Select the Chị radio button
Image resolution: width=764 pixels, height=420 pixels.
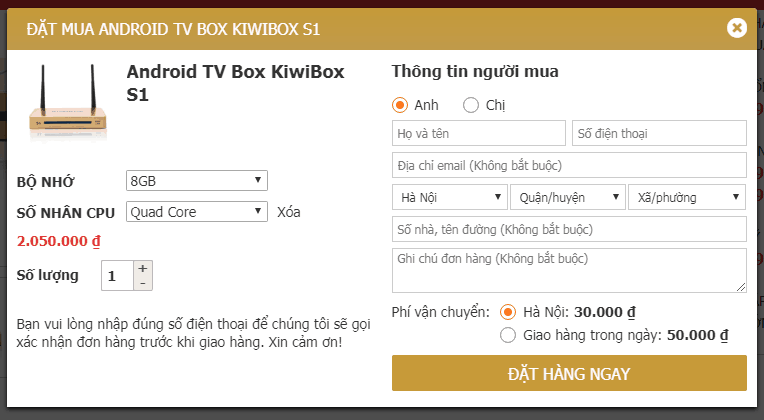[x=471, y=105]
